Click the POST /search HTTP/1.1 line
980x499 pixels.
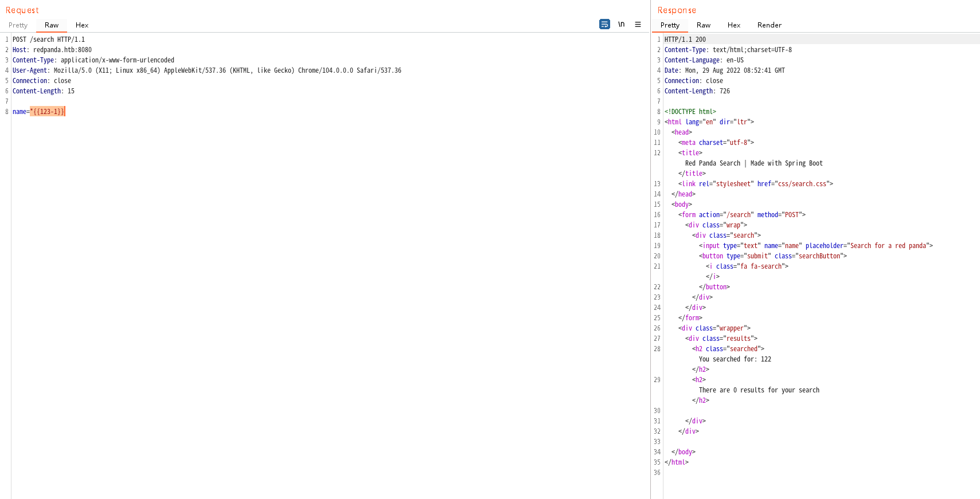pos(49,40)
